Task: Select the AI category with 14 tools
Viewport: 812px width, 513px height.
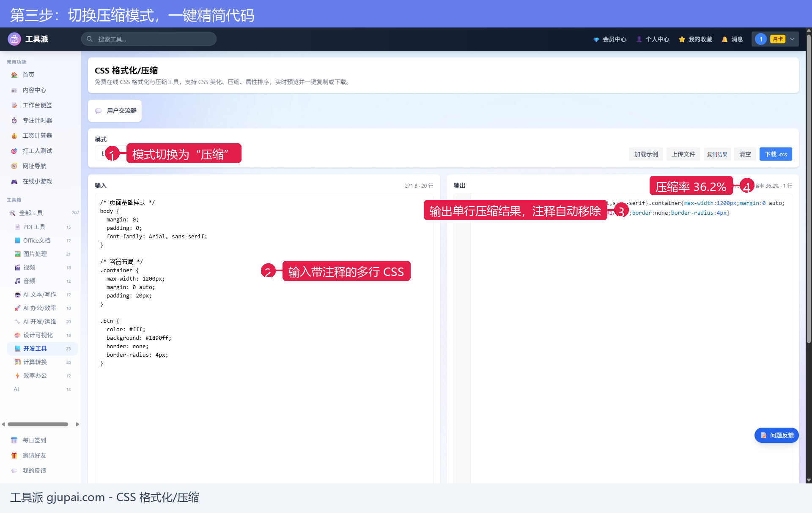Action: (x=42, y=389)
